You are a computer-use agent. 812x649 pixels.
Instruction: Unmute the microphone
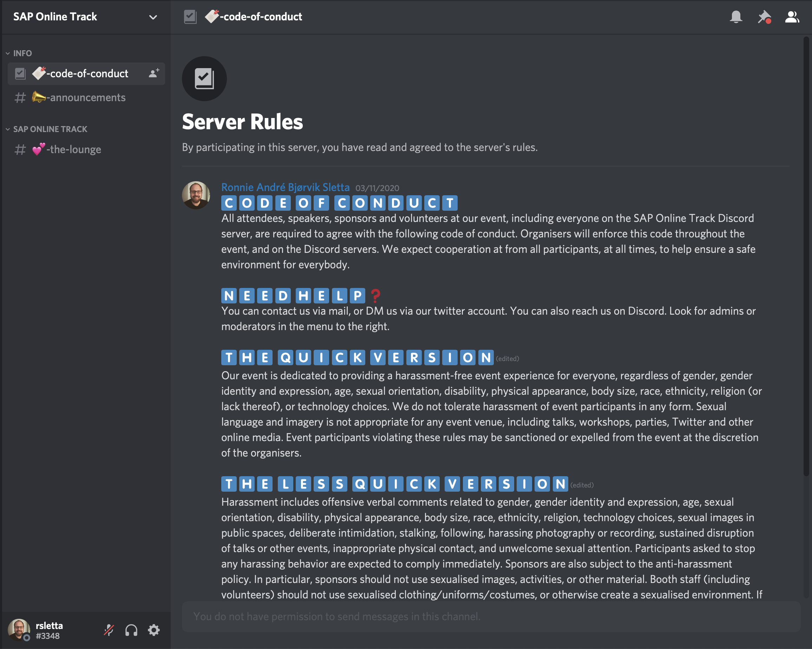pos(109,630)
